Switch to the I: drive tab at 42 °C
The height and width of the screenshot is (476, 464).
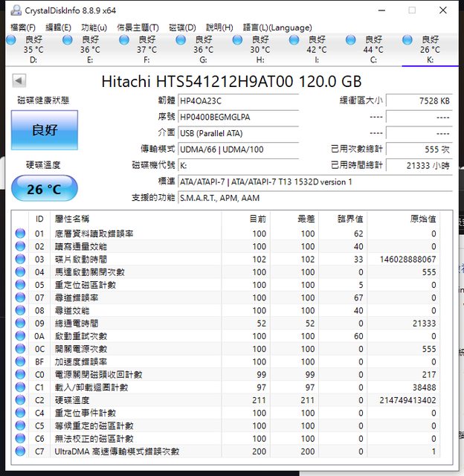click(316, 49)
